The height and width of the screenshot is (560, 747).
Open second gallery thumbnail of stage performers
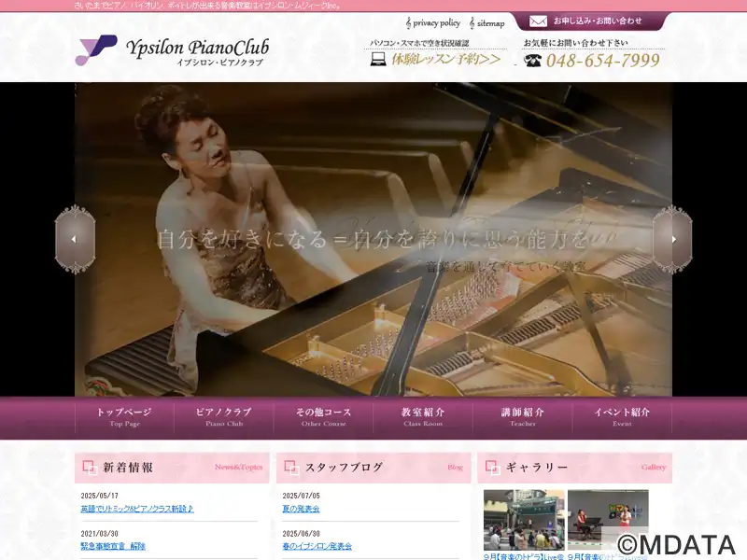point(608,520)
